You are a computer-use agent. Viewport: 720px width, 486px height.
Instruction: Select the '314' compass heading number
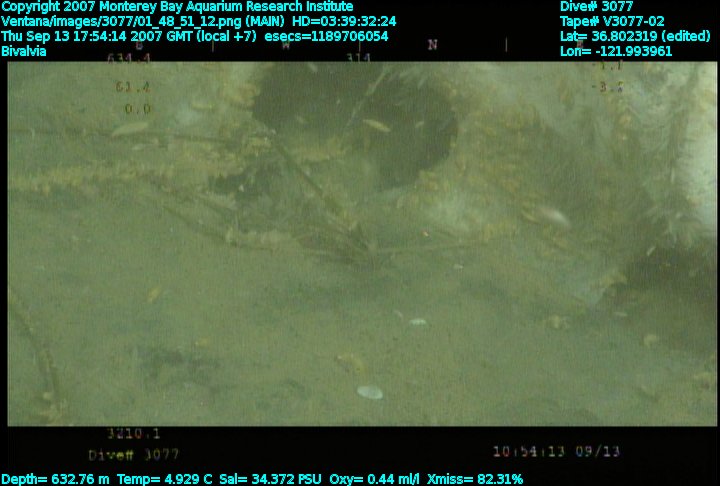(x=358, y=58)
